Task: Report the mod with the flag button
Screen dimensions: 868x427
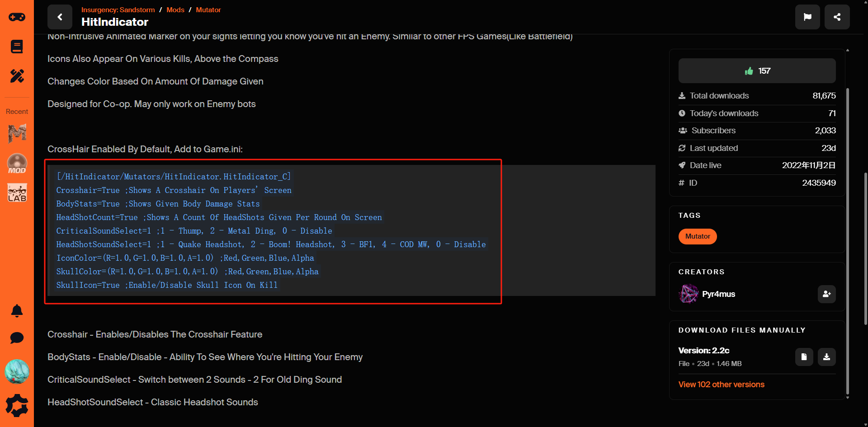Action: pos(807,17)
